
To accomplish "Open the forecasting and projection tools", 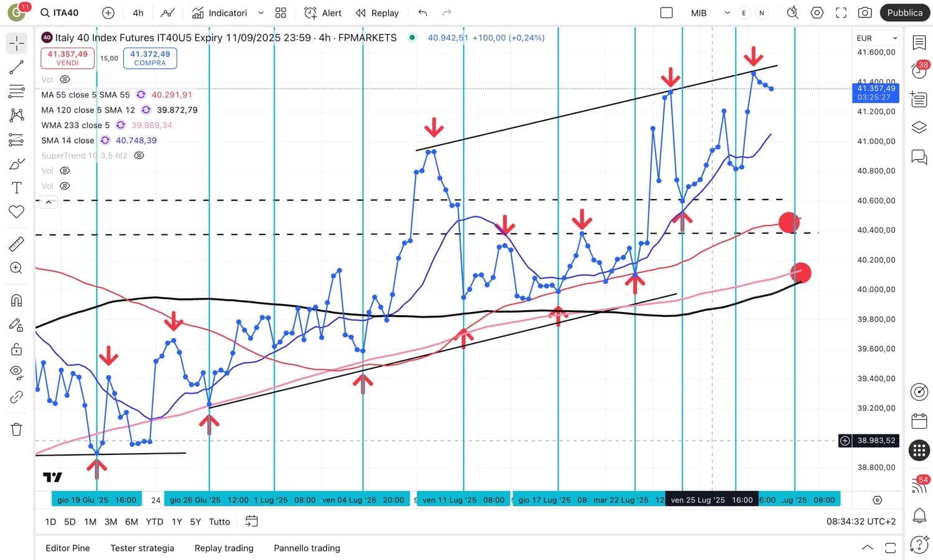I will (x=17, y=140).
